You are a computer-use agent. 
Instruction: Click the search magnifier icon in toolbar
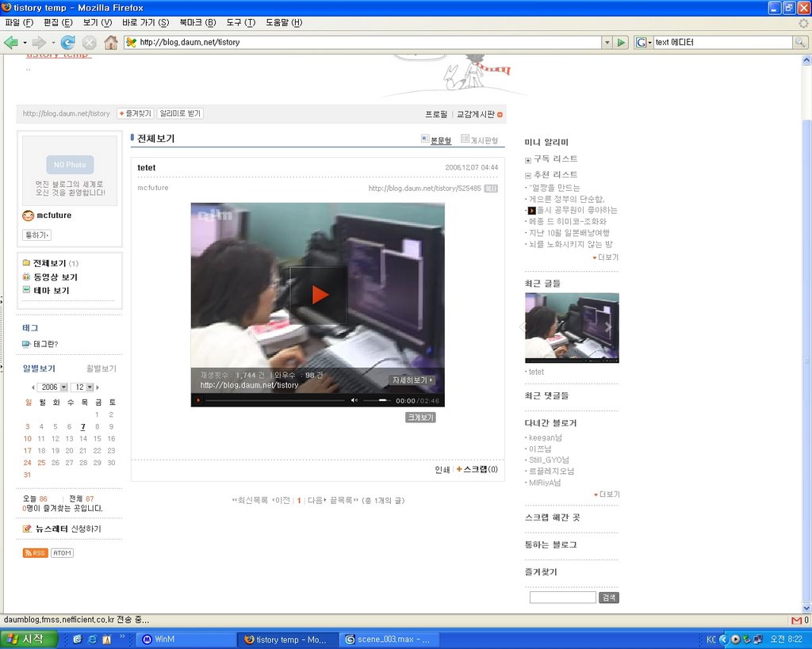click(x=799, y=43)
